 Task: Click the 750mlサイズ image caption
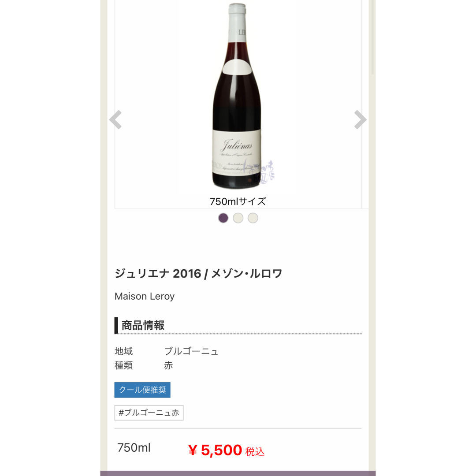click(x=238, y=201)
